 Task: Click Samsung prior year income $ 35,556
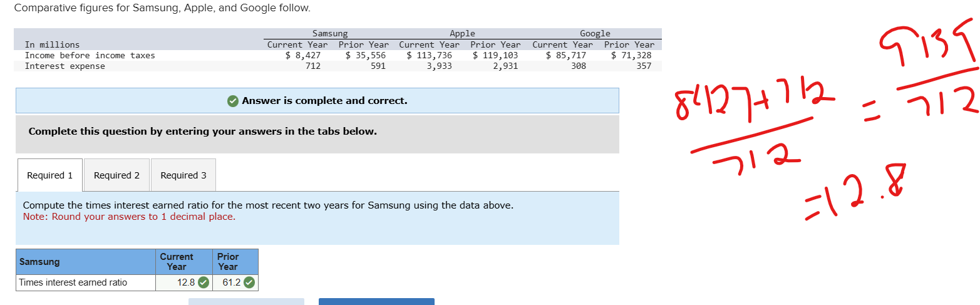[x=366, y=55]
